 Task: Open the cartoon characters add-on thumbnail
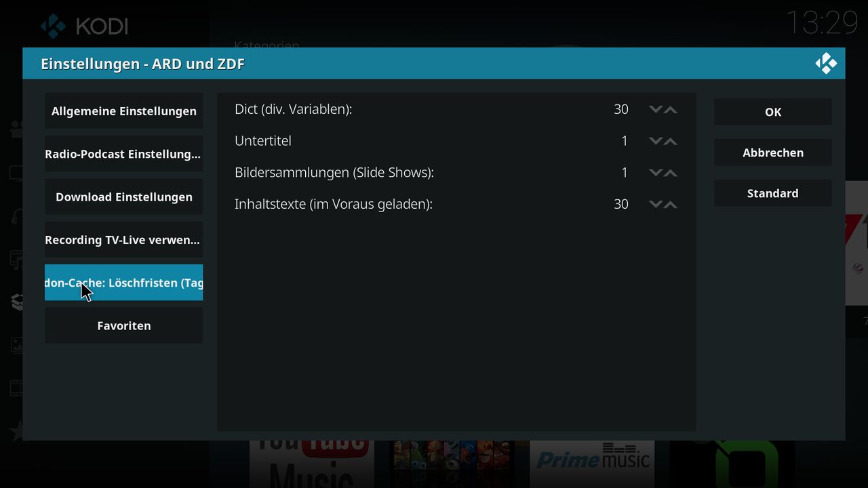click(452, 464)
